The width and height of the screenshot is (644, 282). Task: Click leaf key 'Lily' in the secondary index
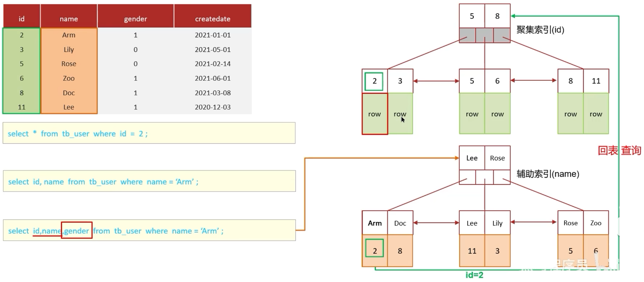[497, 223]
